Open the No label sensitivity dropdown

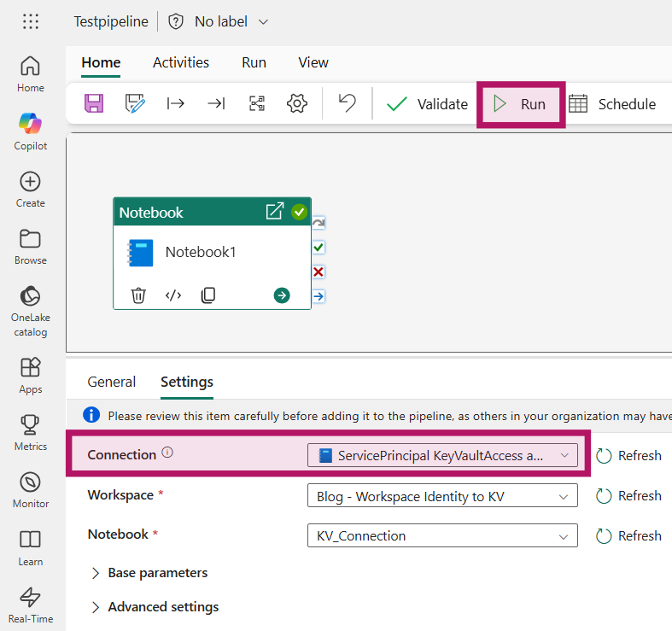(x=219, y=21)
